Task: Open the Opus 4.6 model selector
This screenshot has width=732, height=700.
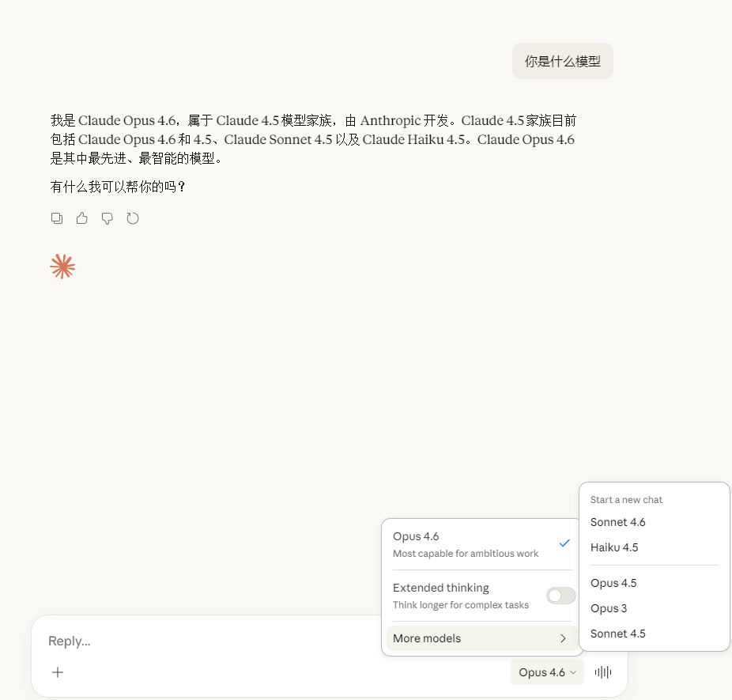Action: 547,672
